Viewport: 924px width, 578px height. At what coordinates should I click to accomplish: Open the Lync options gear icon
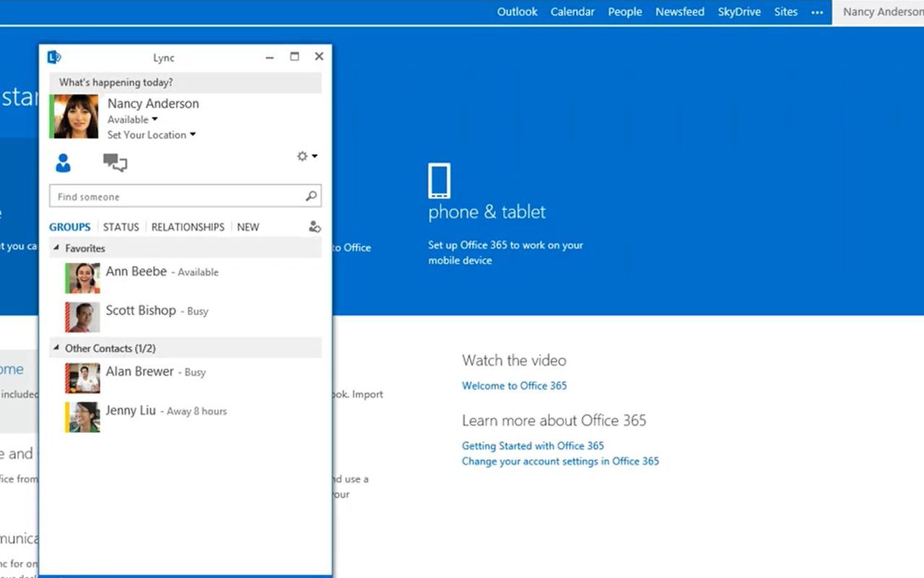[302, 156]
